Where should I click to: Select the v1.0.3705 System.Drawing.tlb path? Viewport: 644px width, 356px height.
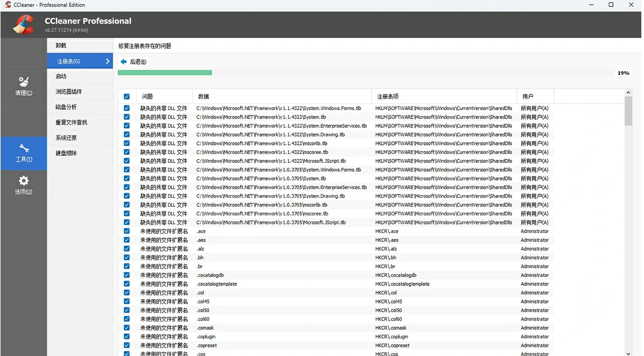(x=271, y=196)
